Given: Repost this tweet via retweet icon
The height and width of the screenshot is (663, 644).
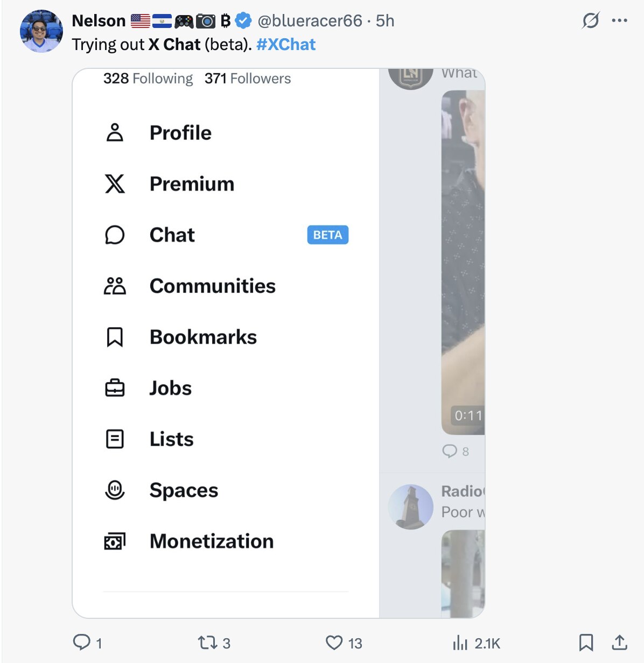Looking at the screenshot, I should pyautogui.click(x=206, y=643).
